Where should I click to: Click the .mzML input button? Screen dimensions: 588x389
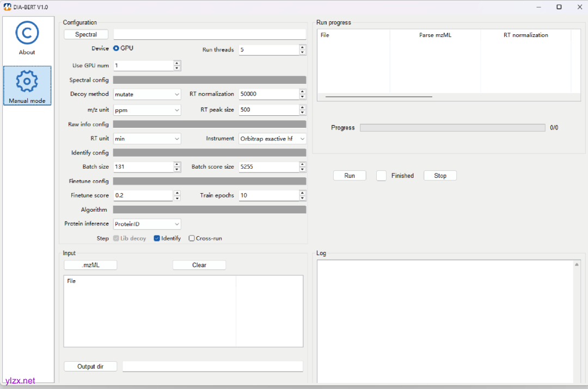point(90,265)
